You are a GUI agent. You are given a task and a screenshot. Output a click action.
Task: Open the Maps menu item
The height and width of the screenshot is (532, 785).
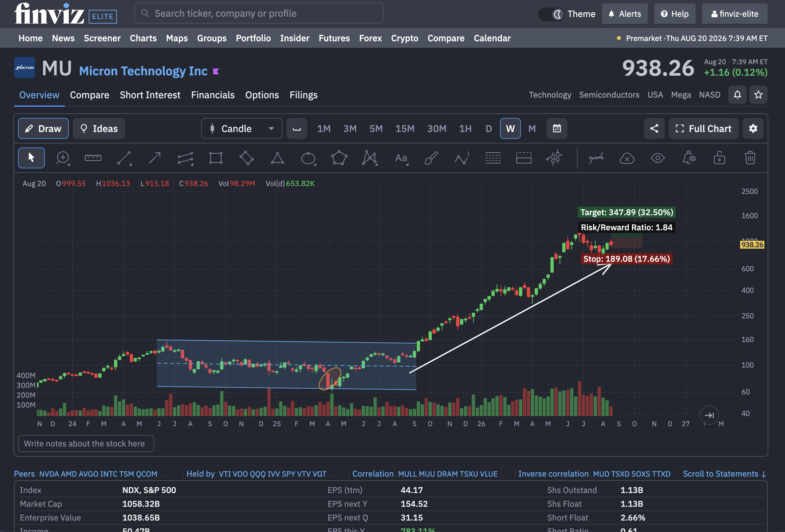[177, 38]
